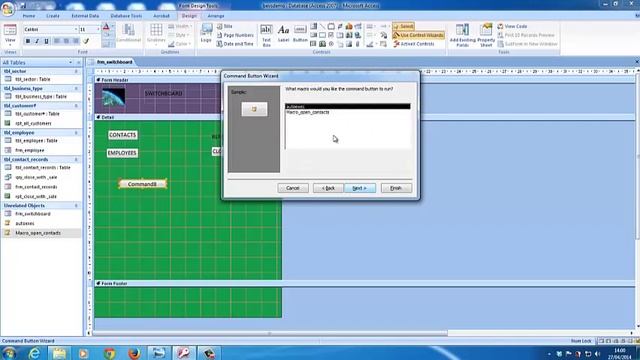
Task: Select the Command8 button on form
Action: coord(142,184)
